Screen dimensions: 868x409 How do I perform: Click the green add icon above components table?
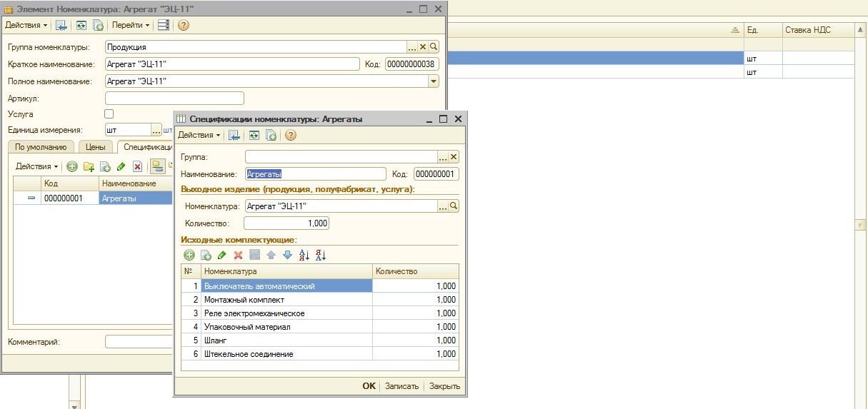click(x=189, y=255)
